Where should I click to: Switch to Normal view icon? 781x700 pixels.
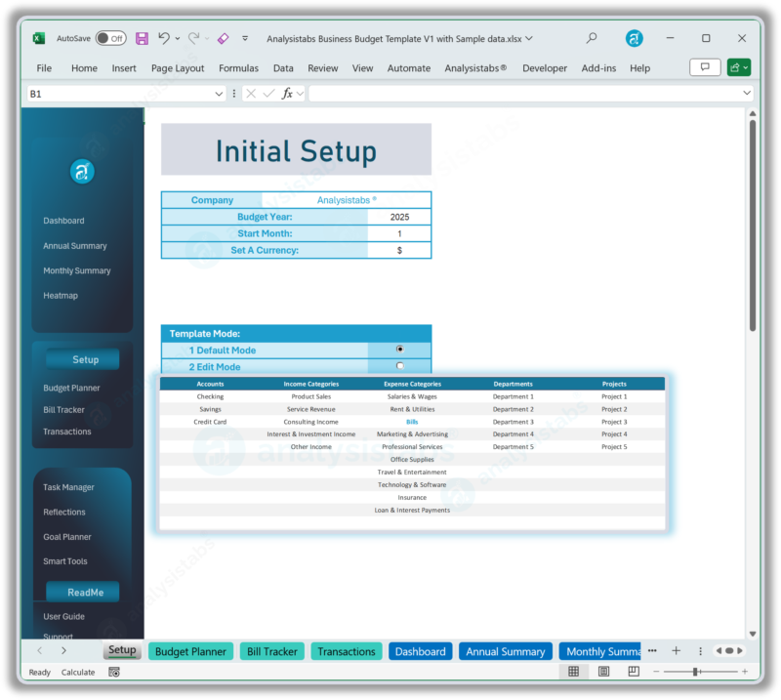pos(574,672)
